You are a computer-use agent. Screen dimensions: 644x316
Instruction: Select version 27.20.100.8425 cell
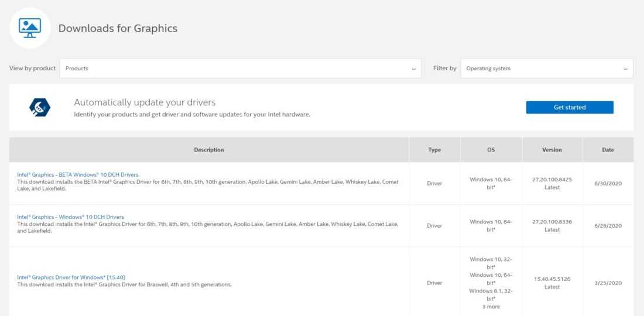coord(551,180)
